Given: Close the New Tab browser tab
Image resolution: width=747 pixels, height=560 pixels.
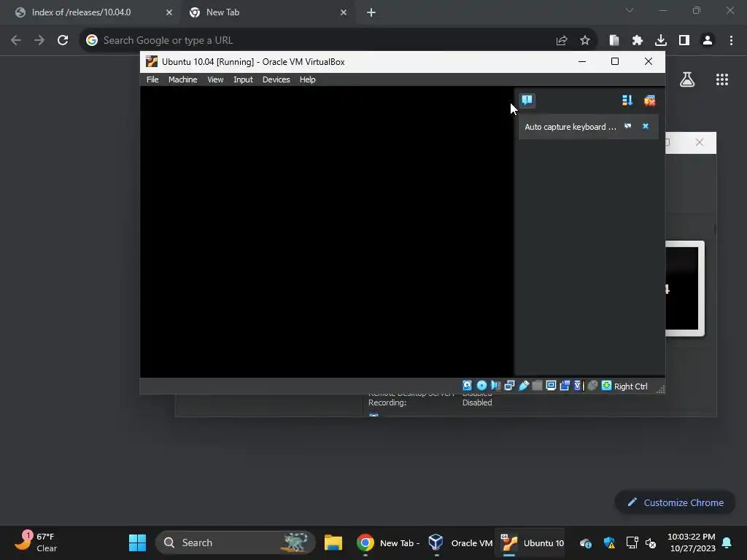Looking at the screenshot, I should coord(344,12).
